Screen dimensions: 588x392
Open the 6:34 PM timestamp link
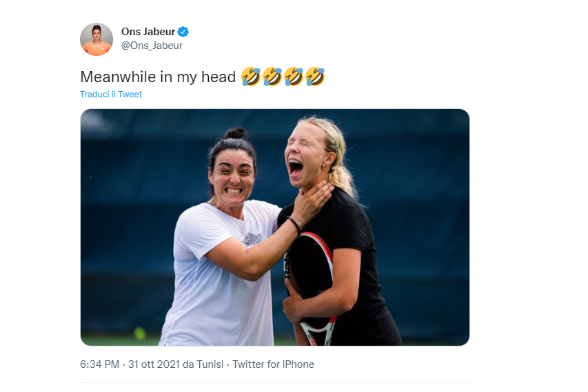pyautogui.click(x=99, y=364)
